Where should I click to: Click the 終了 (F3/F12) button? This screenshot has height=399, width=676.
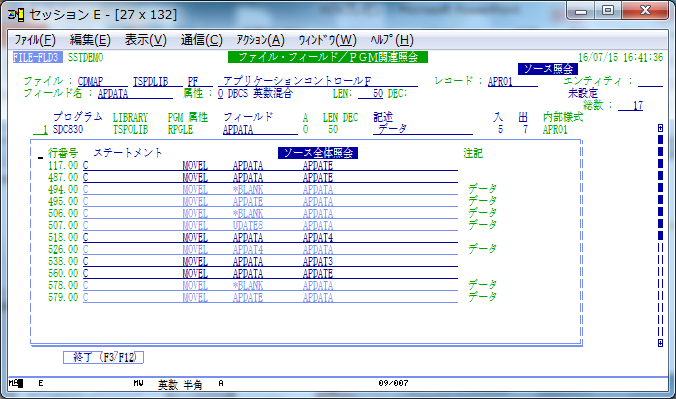(103, 357)
